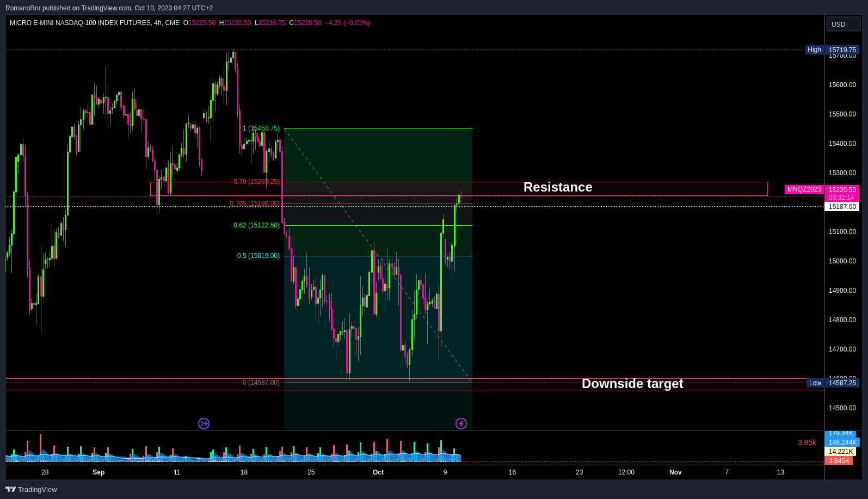Select the MNQZ2023 symbol price tag

pos(804,189)
